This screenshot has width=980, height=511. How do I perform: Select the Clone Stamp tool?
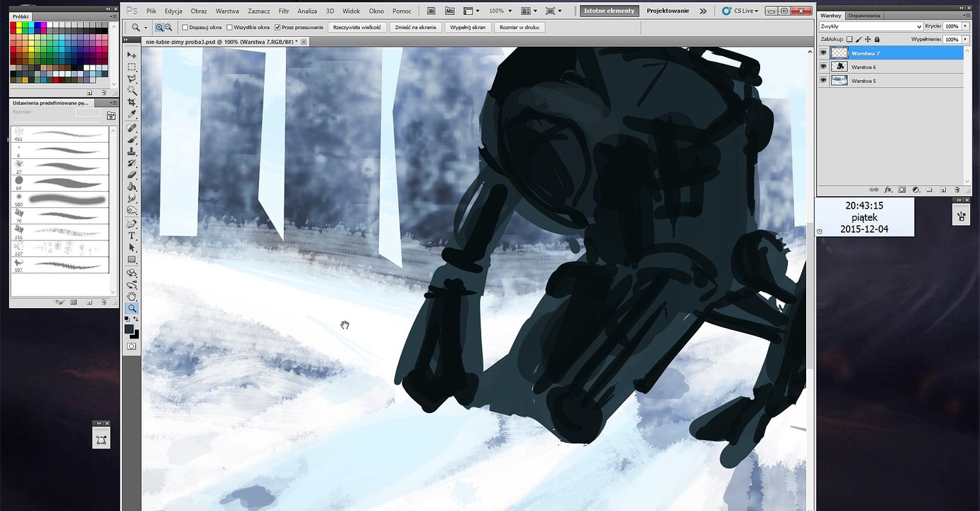point(131,152)
